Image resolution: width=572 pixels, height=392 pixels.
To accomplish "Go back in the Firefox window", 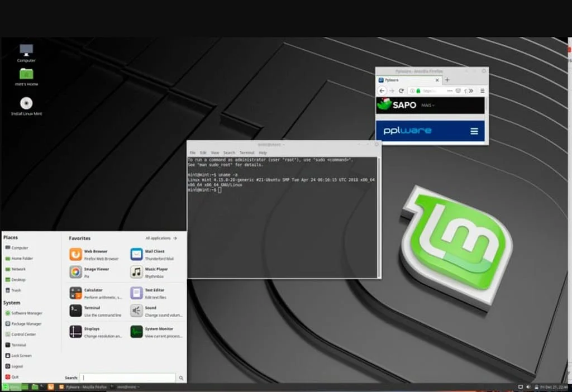I will 382,90.
